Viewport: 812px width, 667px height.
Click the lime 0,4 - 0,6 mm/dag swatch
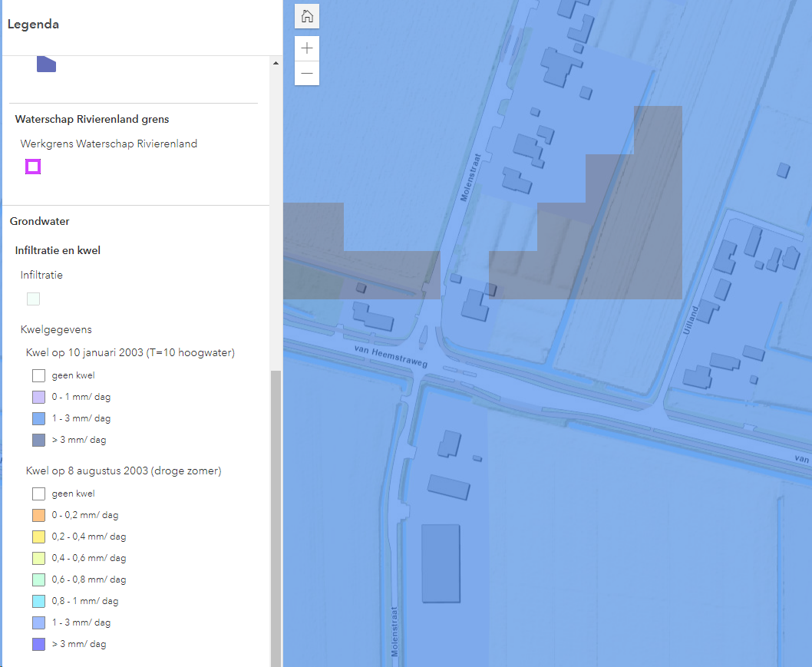point(39,558)
